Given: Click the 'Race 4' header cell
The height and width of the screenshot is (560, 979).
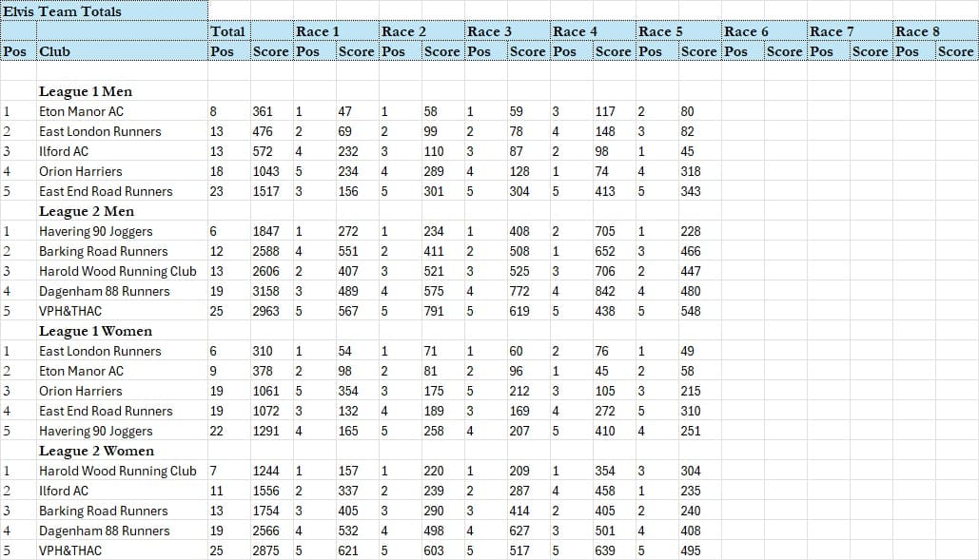Looking at the screenshot, I should tap(593, 31).
